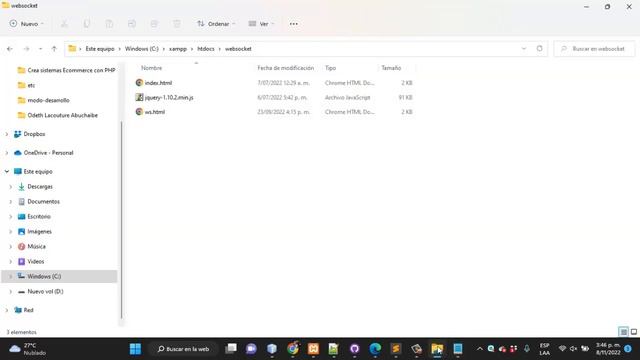Screen dimensions: 640x360
Task: Sort by Nombre column header
Action: (151, 68)
